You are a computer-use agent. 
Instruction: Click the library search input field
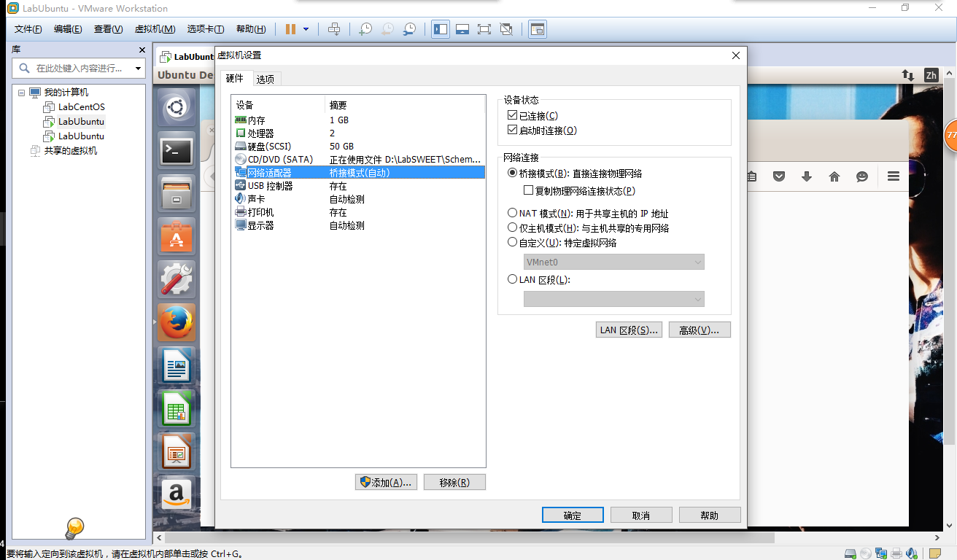[x=80, y=69]
